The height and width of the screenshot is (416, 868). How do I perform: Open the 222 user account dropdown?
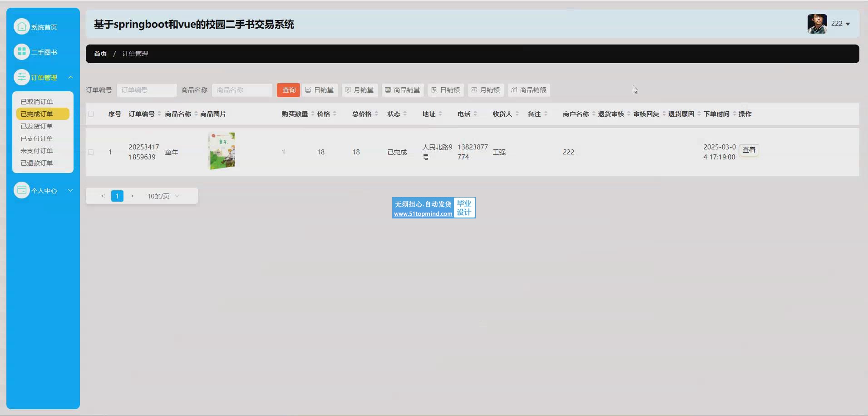[x=840, y=24]
